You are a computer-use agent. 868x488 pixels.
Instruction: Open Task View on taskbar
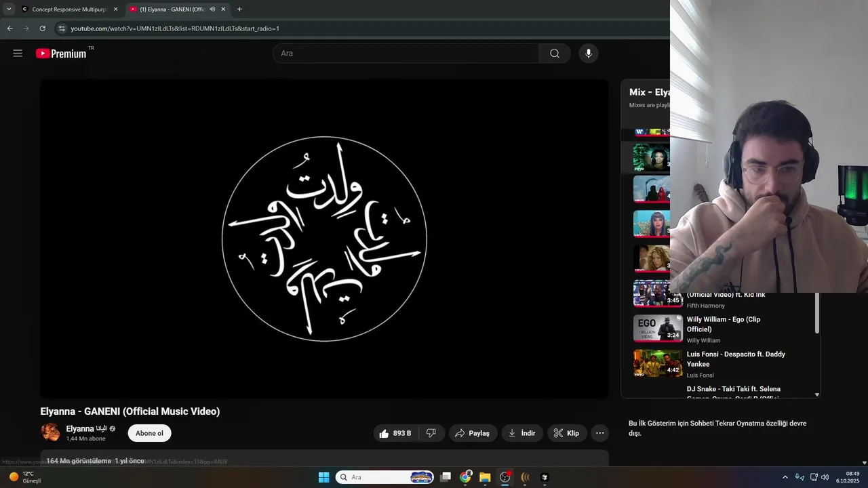[446, 477]
